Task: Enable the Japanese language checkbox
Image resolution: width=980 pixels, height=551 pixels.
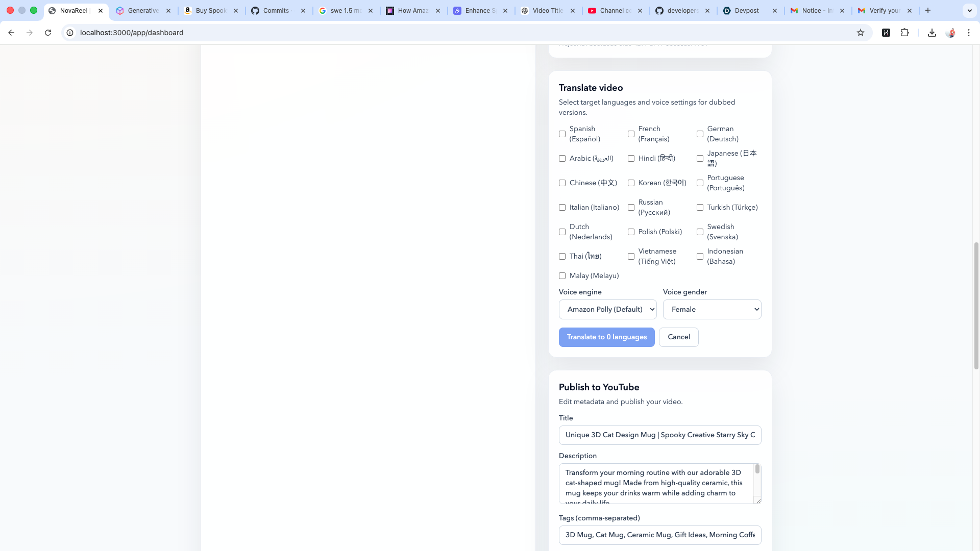Action: (x=700, y=159)
